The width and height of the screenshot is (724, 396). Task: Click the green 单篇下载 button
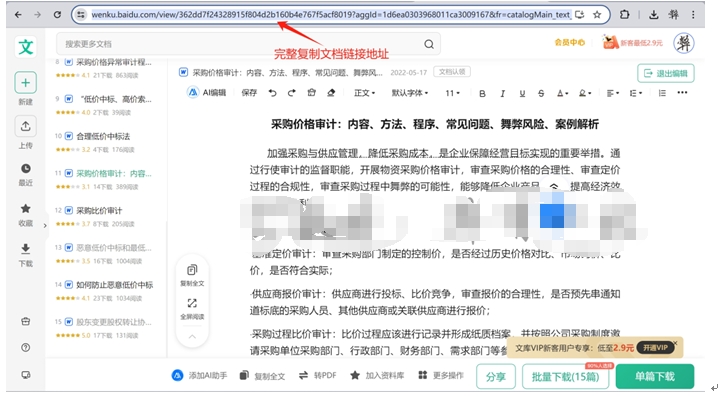pyautogui.click(x=655, y=377)
